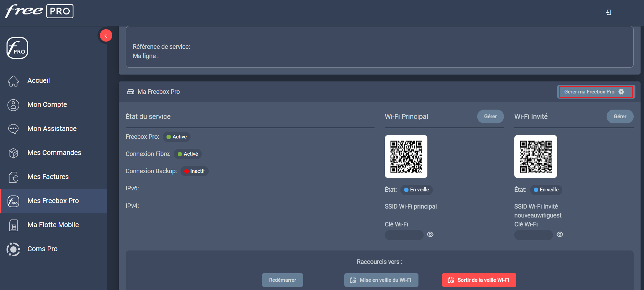Viewport: 644px width, 290px height.
Task: Select Mes Freebox Pro menu entry
Action: click(x=54, y=201)
